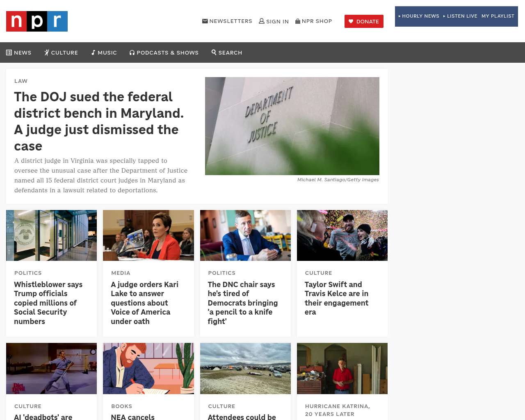Open the Newsletters link
Viewport: 525px width, 420px height.
(x=227, y=21)
